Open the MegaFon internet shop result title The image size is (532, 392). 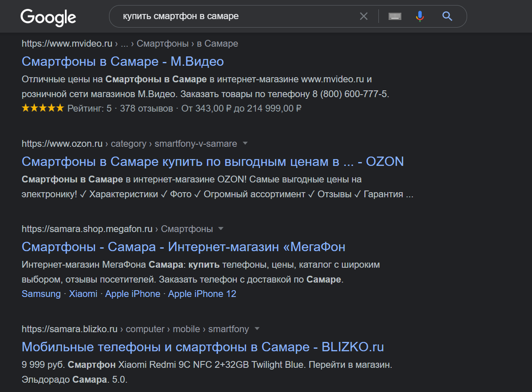[x=183, y=246]
